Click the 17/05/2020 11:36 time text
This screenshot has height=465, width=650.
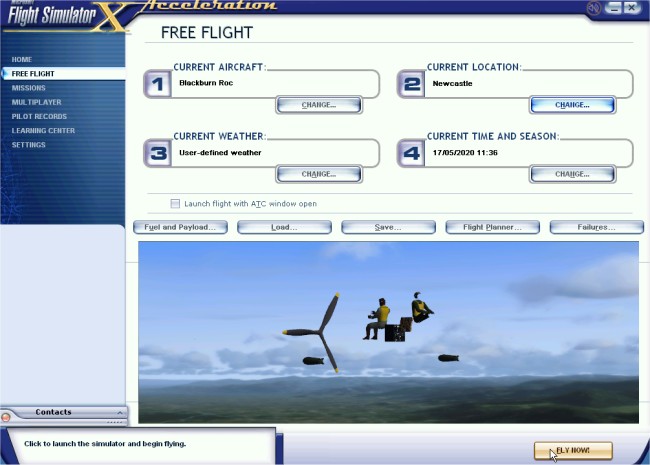pos(465,153)
